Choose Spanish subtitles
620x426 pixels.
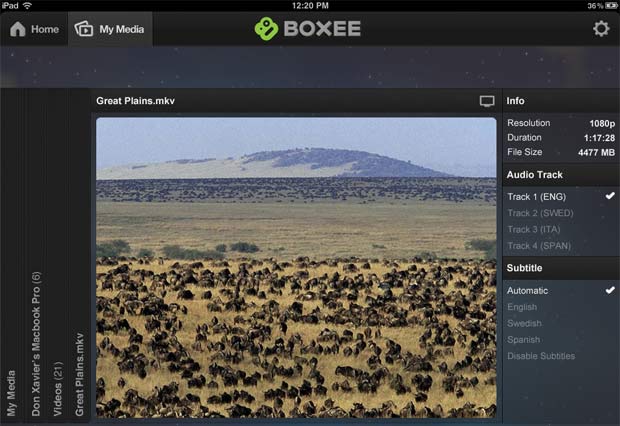point(560,339)
